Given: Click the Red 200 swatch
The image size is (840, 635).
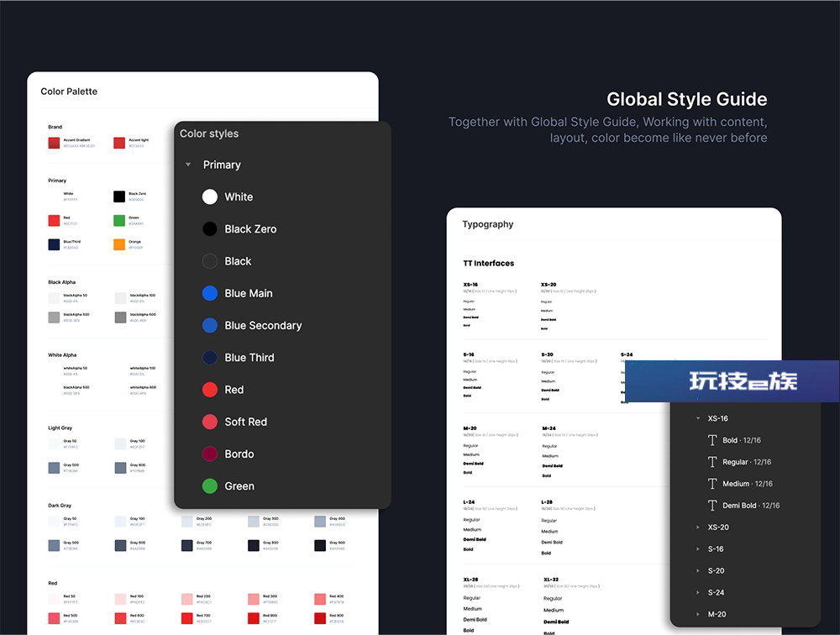Looking at the screenshot, I should 186,599.
